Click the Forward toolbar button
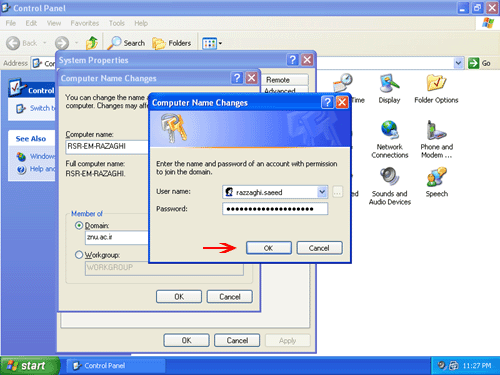 tap(62, 43)
